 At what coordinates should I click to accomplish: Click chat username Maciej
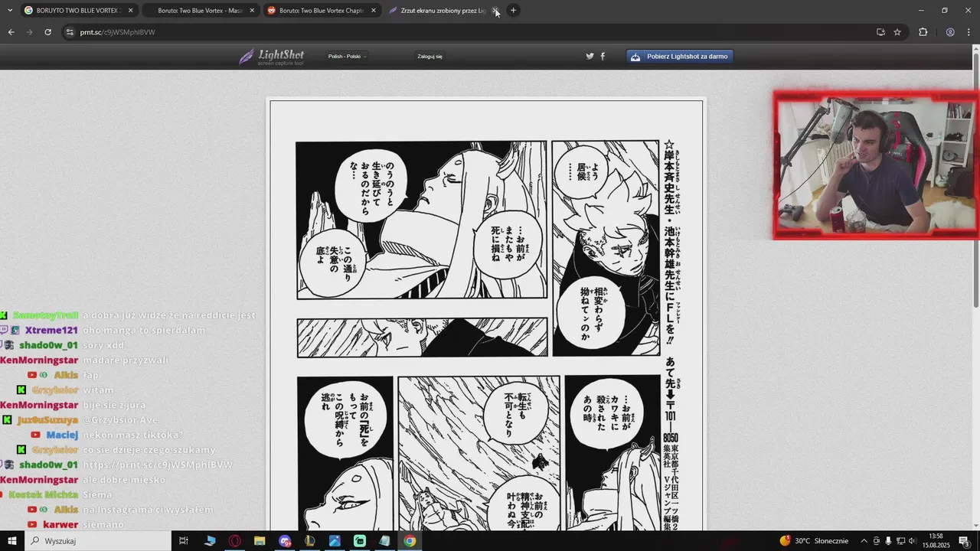pyautogui.click(x=62, y=435)
